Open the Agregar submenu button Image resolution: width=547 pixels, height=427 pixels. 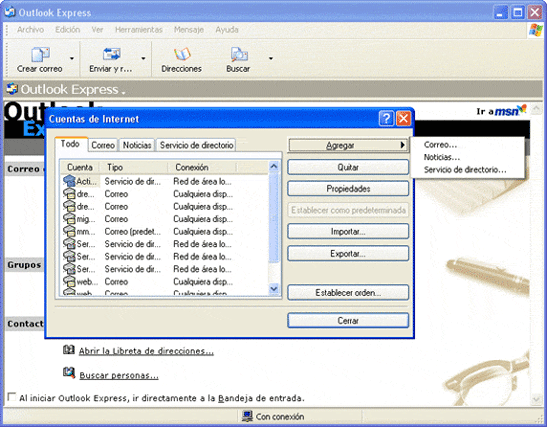(348, 145)
